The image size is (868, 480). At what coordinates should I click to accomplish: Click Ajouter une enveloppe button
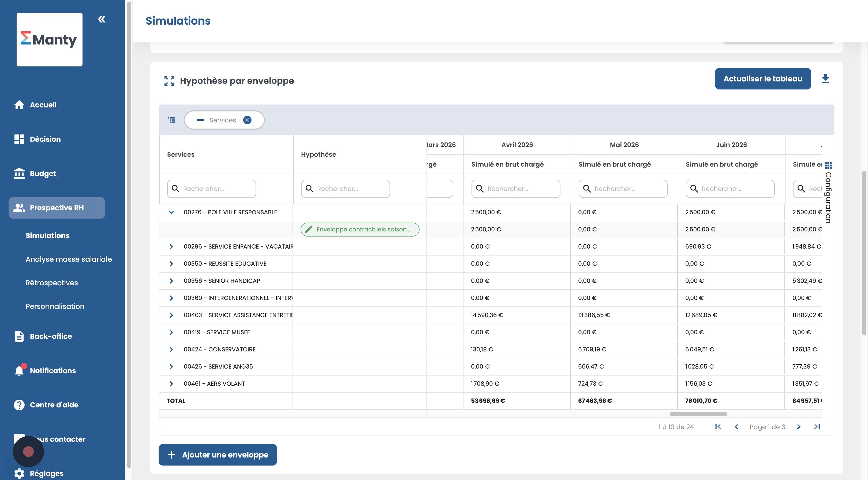pyautogui.click(x=217, y=454)
